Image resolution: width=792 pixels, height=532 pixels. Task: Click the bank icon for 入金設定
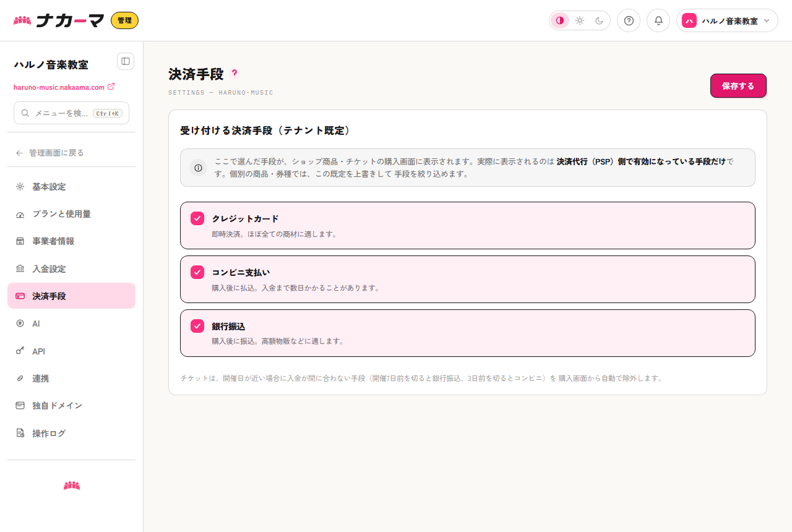pyautogui.click(x=20, y=269)
